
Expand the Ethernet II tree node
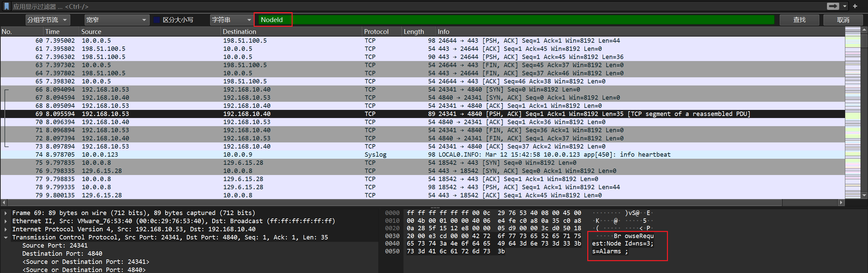coord(6,221)
